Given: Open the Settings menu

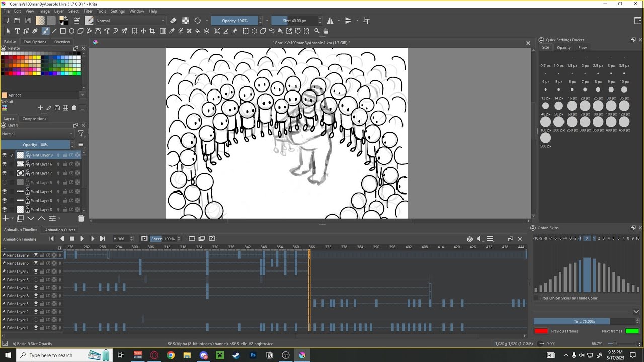Looking at the screenshot, I should click(x=117, y=11).
